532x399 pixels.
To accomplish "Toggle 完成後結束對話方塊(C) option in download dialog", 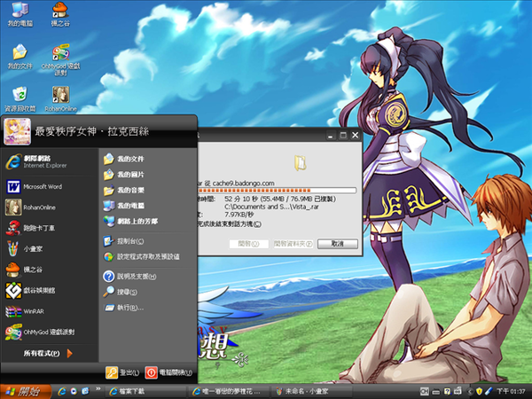I will [230, 224].
